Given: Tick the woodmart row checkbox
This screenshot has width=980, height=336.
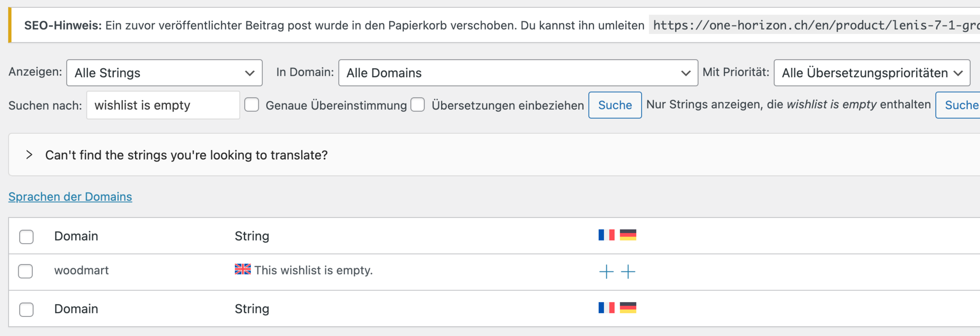Looking at the screenshot, I should pyautogui.click(x=25, y=271).
